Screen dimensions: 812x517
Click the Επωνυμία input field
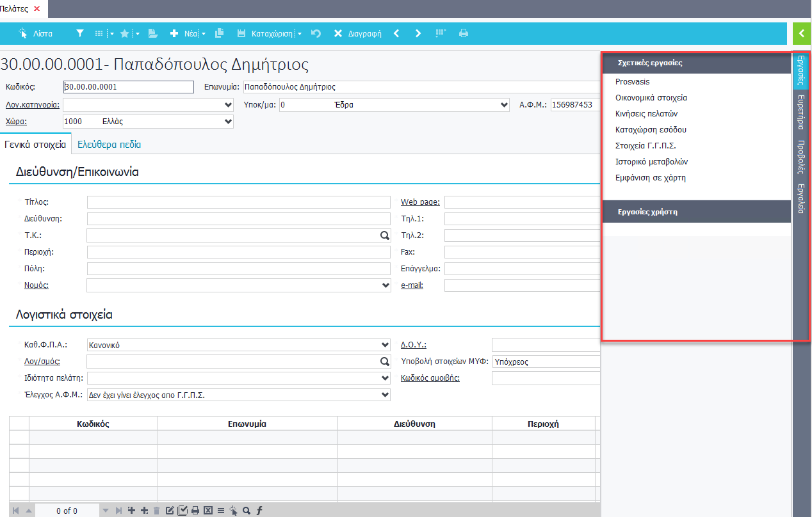pos(420,87)
